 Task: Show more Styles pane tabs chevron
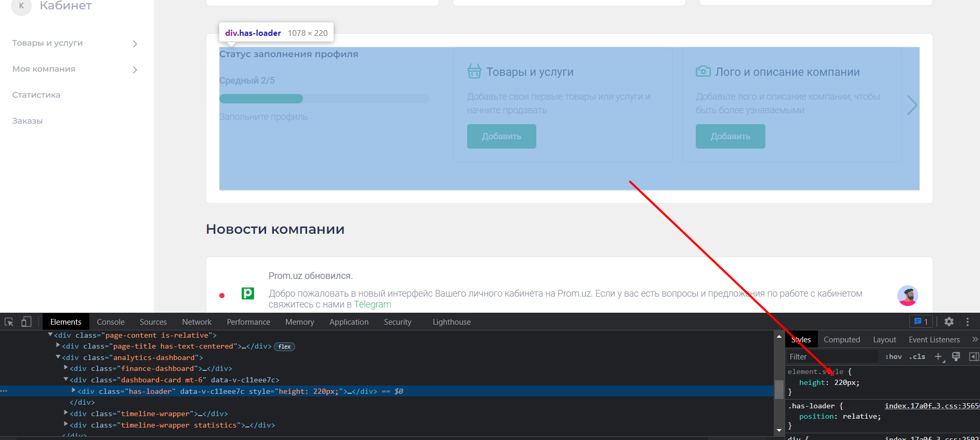(975, 339)
